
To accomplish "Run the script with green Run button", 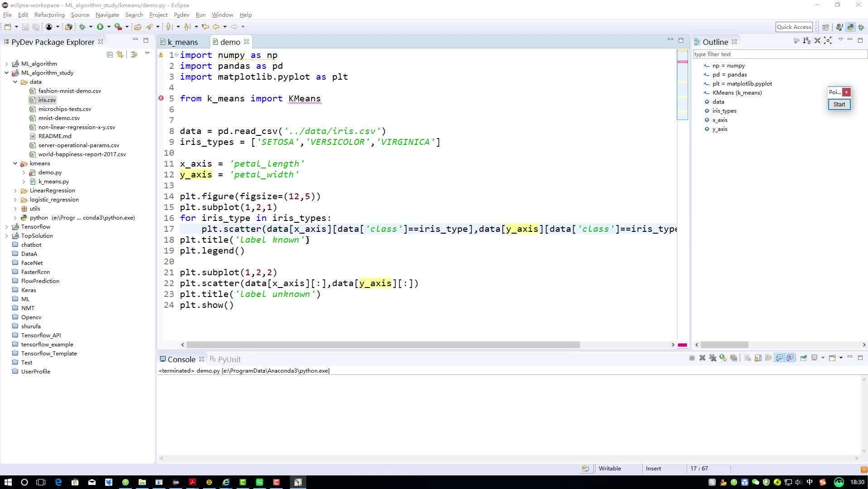I will (100, 27).
